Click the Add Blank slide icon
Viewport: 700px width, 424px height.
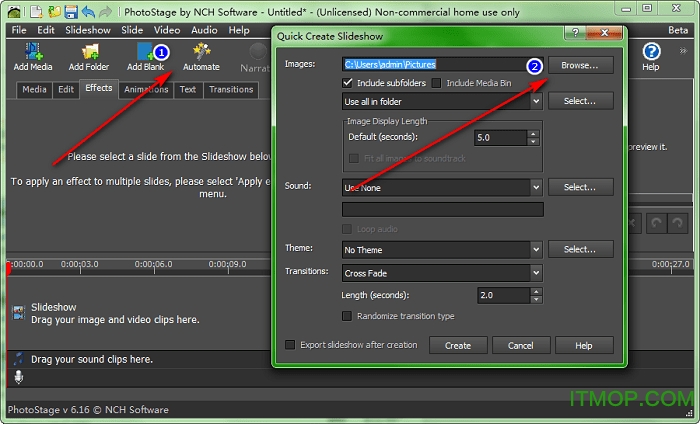pyautogui.click(x=145, y=52)
